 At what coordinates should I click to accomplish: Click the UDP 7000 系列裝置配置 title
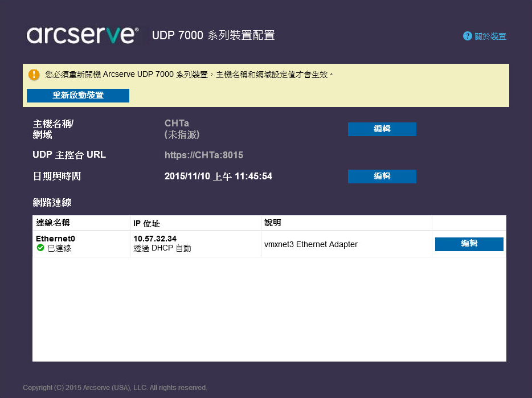(213, 35)
